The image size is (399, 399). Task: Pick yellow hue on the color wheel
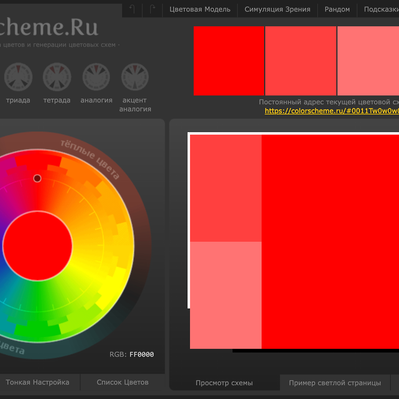click(x=112, y=287)
